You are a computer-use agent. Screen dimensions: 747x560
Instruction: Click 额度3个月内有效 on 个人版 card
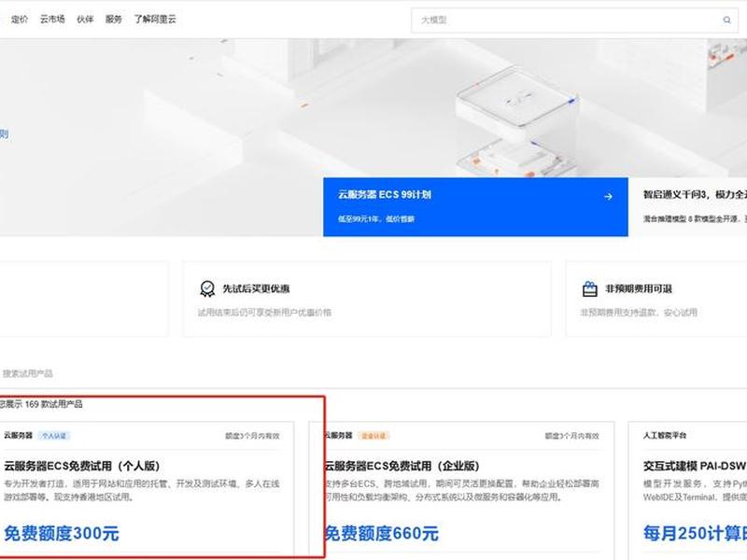[x=252, y=436]
